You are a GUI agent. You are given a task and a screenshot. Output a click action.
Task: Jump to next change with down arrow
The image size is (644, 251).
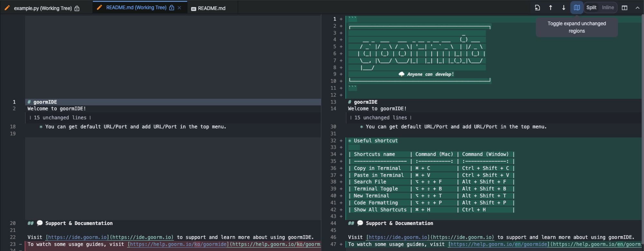click(563, 8)
